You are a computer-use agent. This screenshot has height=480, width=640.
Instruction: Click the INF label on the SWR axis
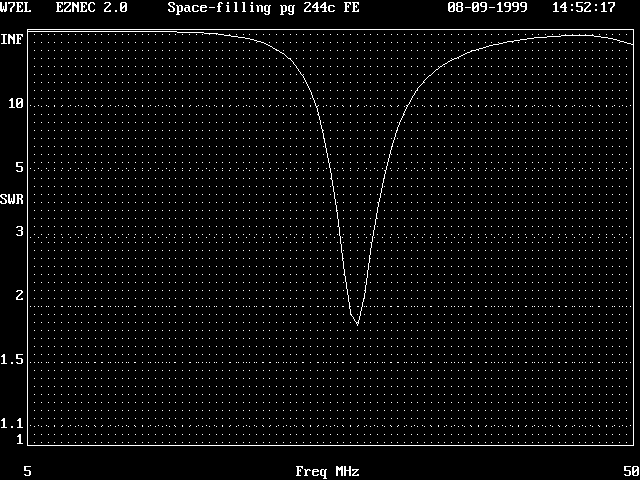[x=12, y=40]
